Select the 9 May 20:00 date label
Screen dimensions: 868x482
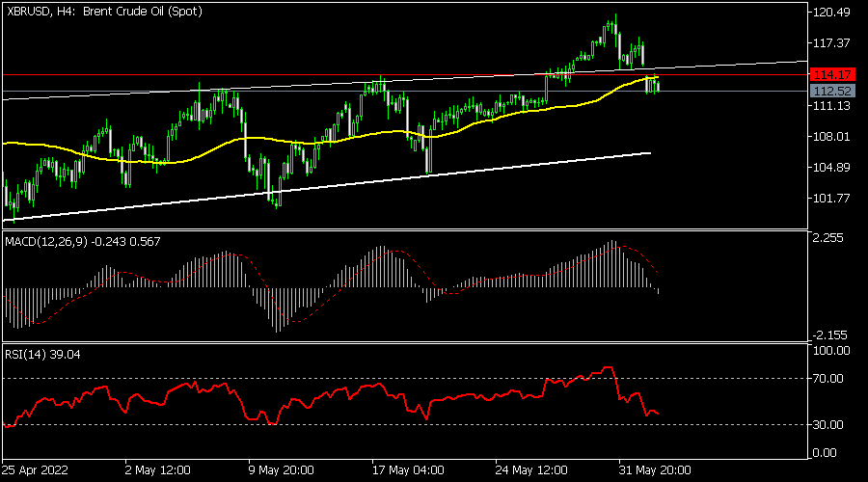click(282, 470)
